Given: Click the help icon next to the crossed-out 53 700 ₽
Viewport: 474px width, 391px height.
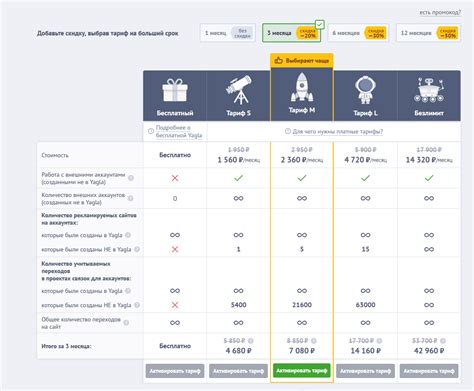Looking at the screenshot, I should (443, 341).
